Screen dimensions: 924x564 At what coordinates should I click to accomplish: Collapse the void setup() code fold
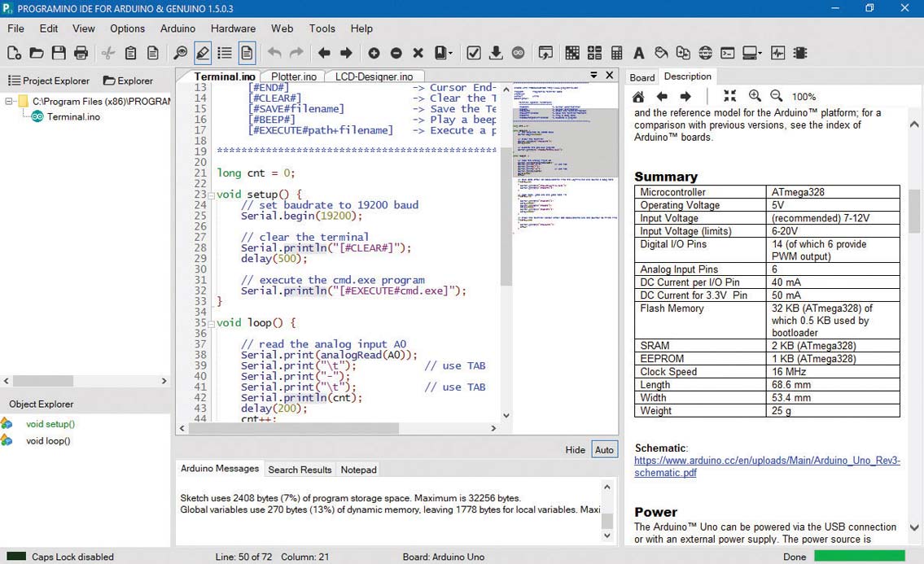pos(211,195)
